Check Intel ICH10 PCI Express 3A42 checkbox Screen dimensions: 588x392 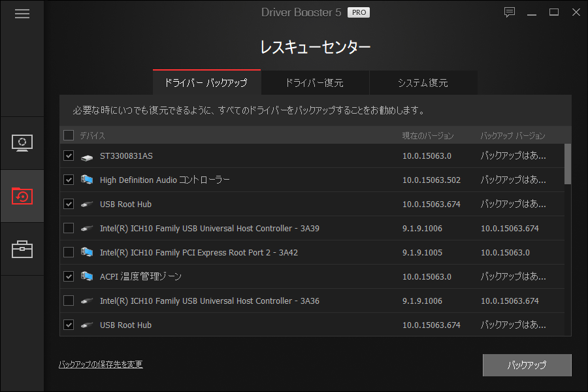click(x=69, y=252)
